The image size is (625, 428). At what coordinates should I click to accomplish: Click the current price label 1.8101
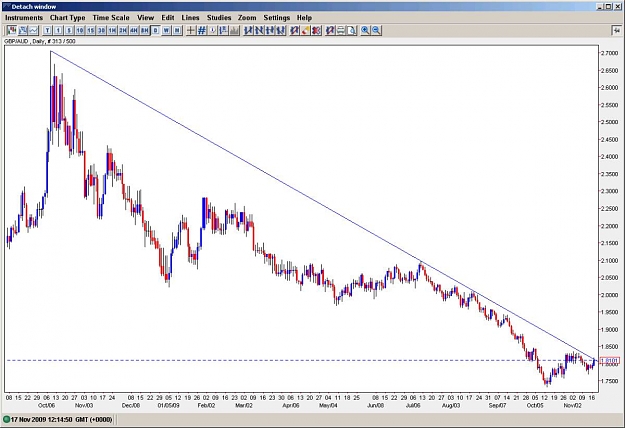coord(610,361)
